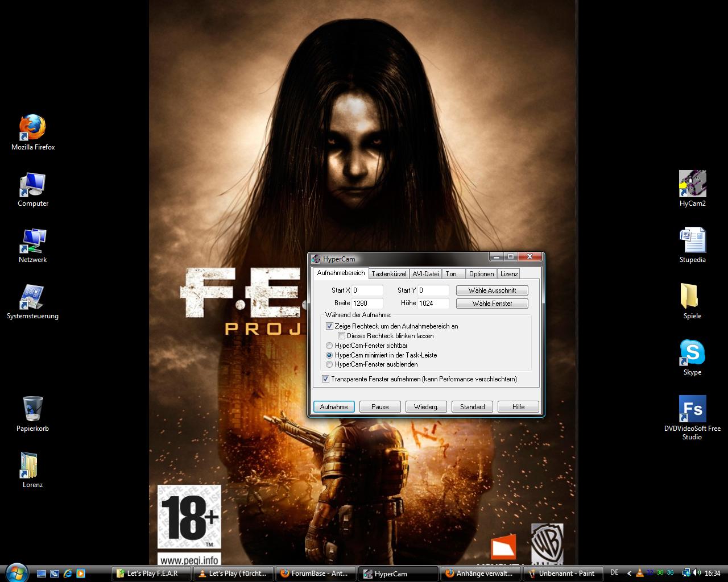
Task: Start recording with Aufnahme button
Action: pyautogui.click(x=334, y=407)
